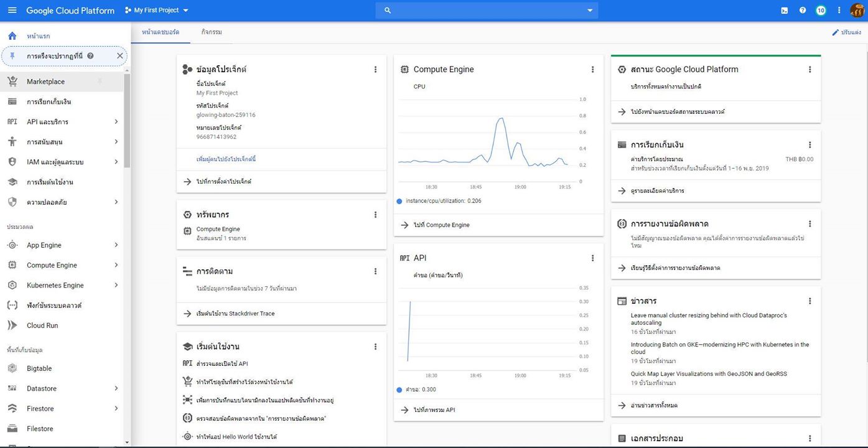Click the user account avatar
The height and width of the screenshot is (448, 868).
857,11
